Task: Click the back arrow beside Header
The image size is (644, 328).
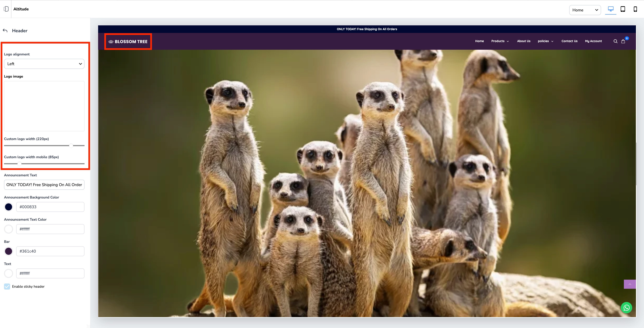Action: 5,31
